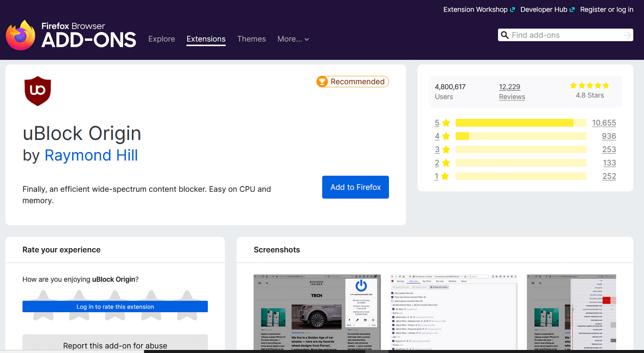The image size is (644, 353).
Task: Open the Explore section
Action: tap(161, 39)
